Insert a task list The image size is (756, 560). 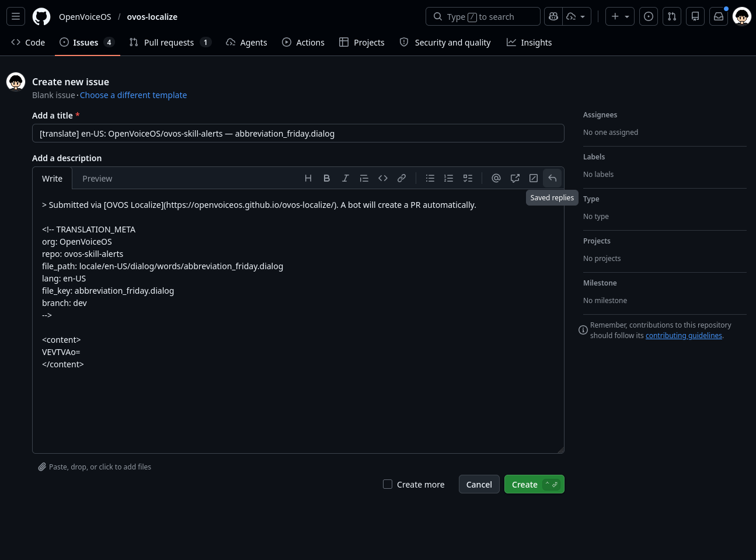coord(468,178)
